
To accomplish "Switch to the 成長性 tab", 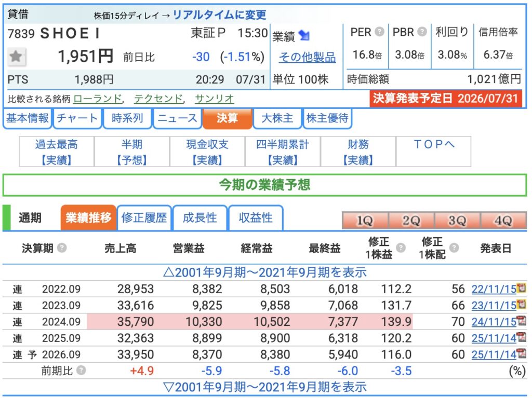I will coord(200,217).
